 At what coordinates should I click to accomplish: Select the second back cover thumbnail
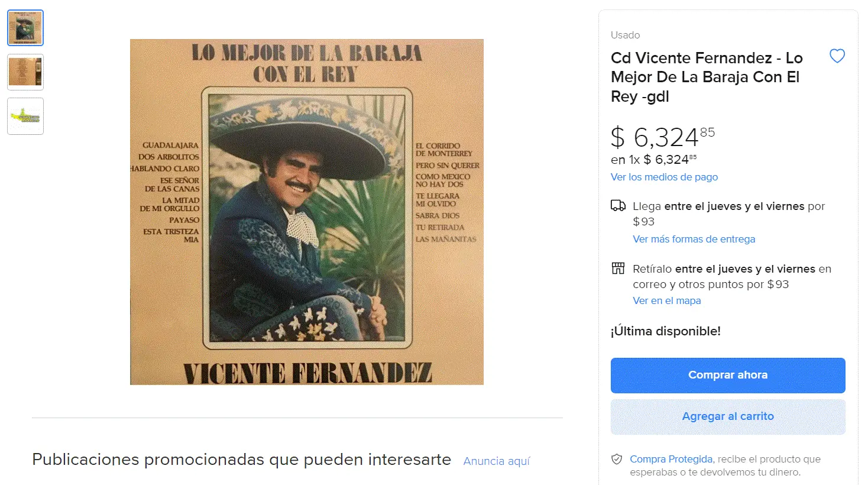tap(25, 72)
